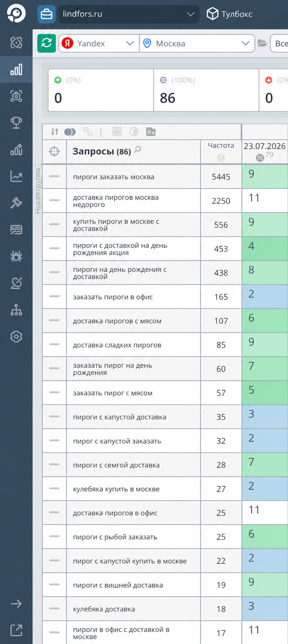Open the bar chart positions section in sidebar
Image resolution: width=288 pixels, height=644 pixels.
[16, 69]
